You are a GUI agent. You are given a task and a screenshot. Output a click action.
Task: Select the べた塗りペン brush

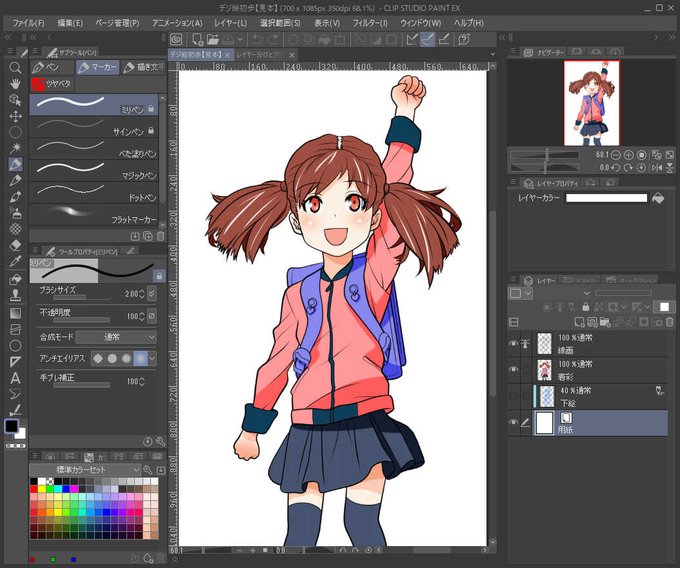pyautogui.click(x=93, y=148)
